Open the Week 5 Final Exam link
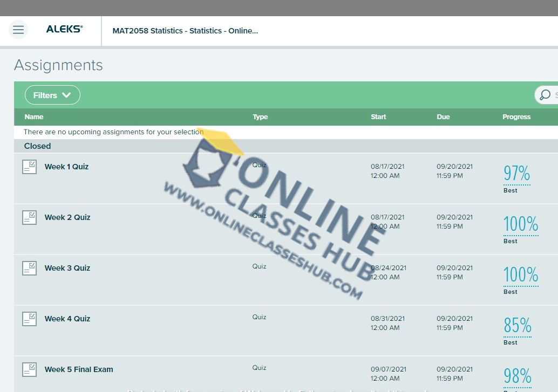The height and width of the screenshot is (392, 558). coord(79,369)
